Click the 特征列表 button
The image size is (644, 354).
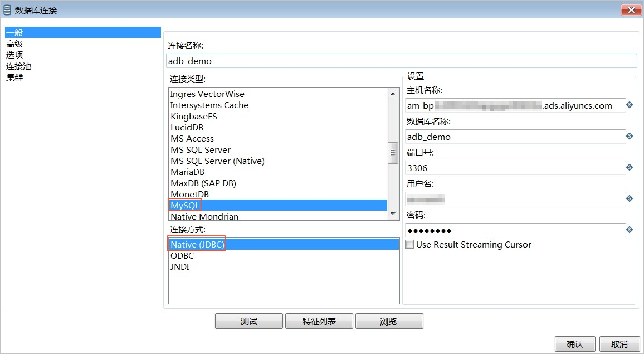[x=319, y=321]
